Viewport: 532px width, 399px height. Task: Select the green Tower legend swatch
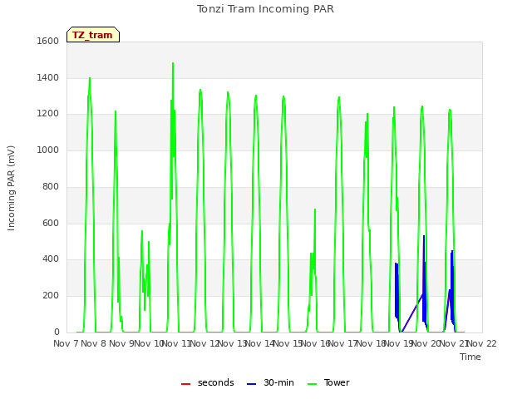click(x=312, y=384)
